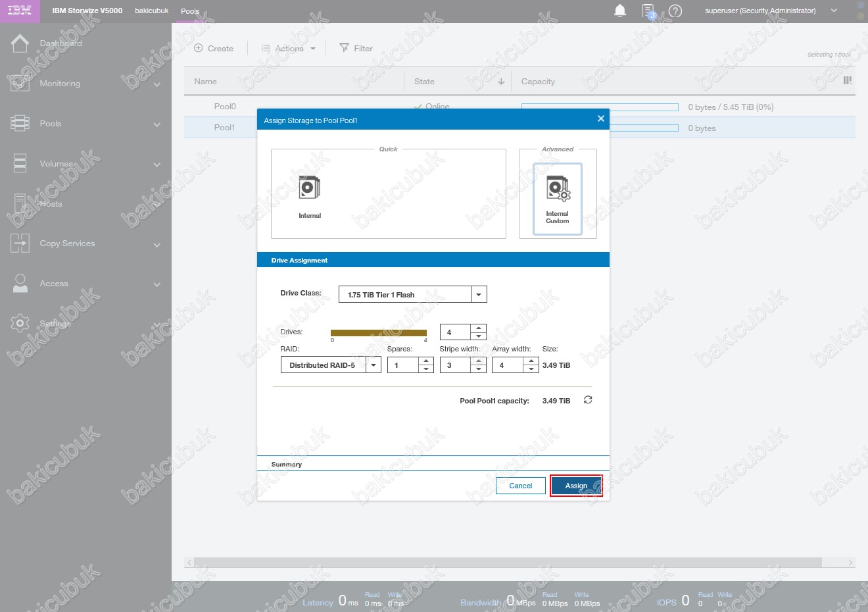Click the IBM logo
Screen dimensions: 868x612
[x=19, y=11]
